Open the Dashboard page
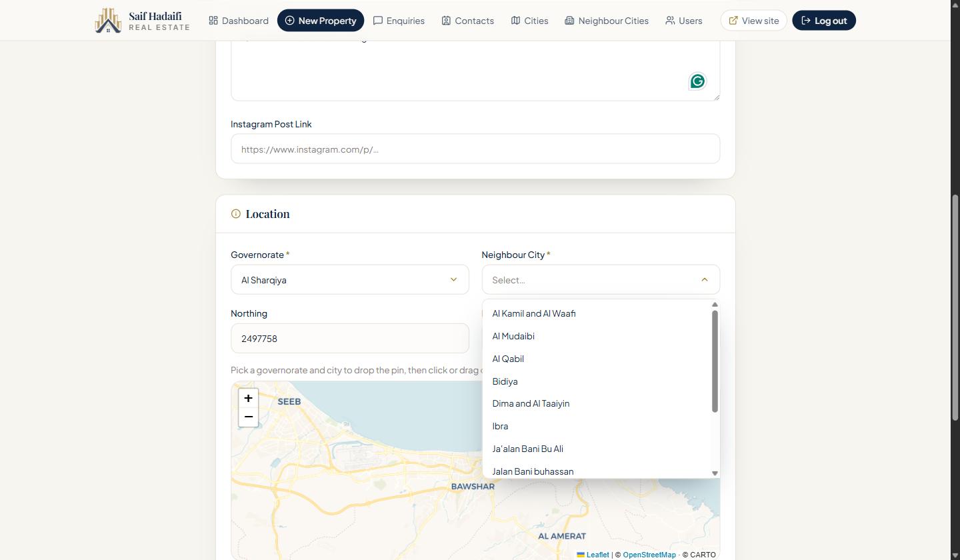This screenshot has height=560, width=960. [x=239, y=21]
